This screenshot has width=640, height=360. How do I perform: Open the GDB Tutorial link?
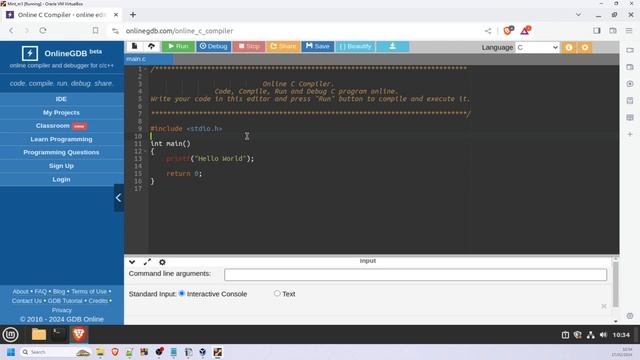[x=65, y=301]
